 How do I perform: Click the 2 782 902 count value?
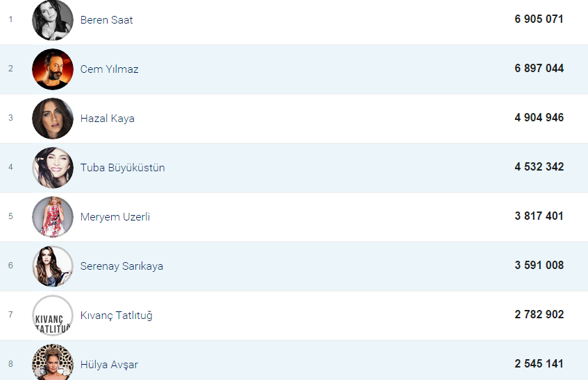coord(539,315)
